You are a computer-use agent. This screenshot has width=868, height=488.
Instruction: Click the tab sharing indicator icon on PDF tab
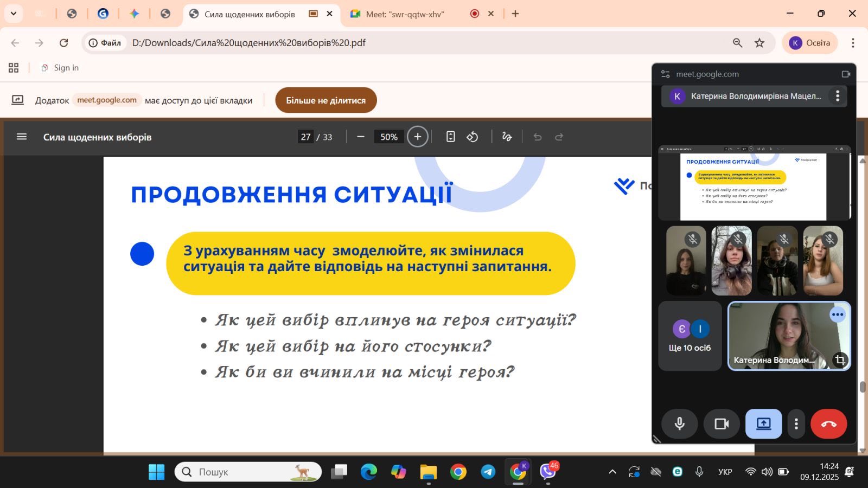pyautogui.click(x=313, y=14)
